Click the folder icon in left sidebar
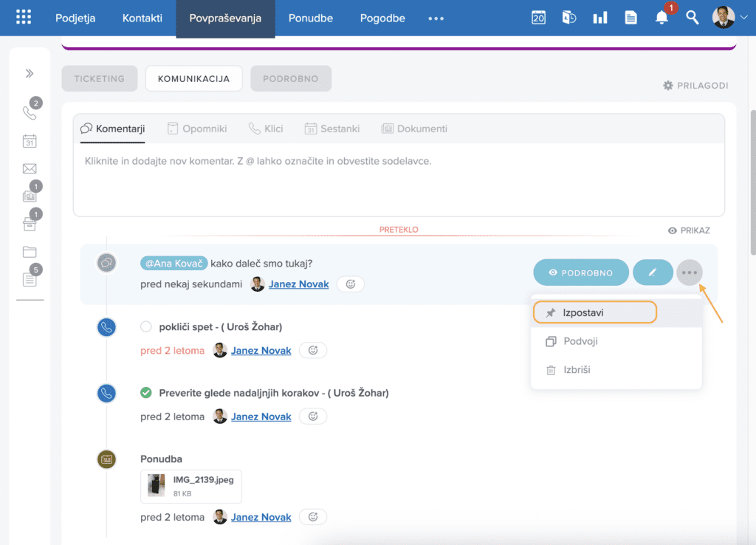 30,252
